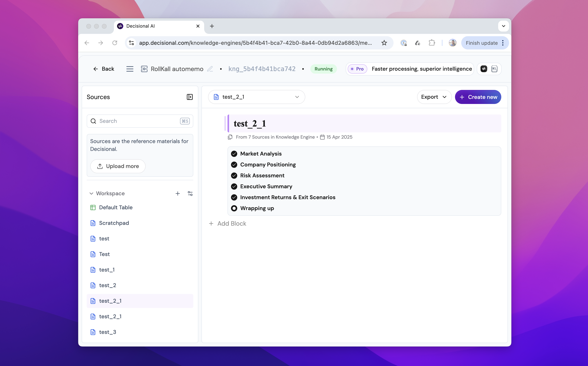588x366 pixels.
Task: Add a new item to Workspace with the plus icon
Action: 178,193
